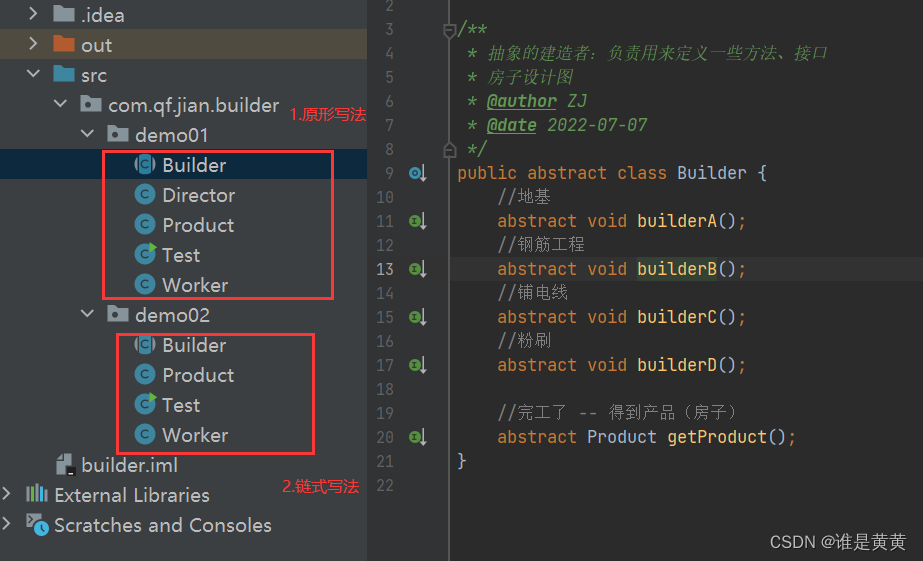Image resolution: width=923 pixels, height=561 pixels.
Task: Open Test class in demo02
Action: pos(181,405)
